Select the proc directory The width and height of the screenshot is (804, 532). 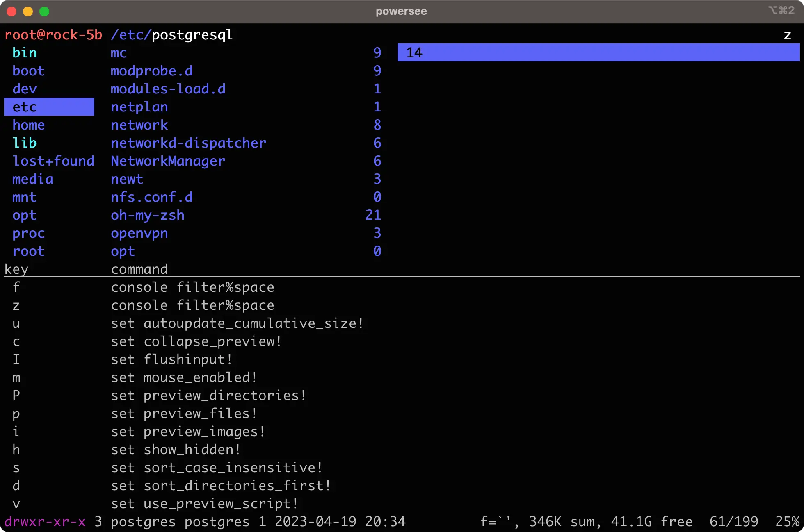28,233
